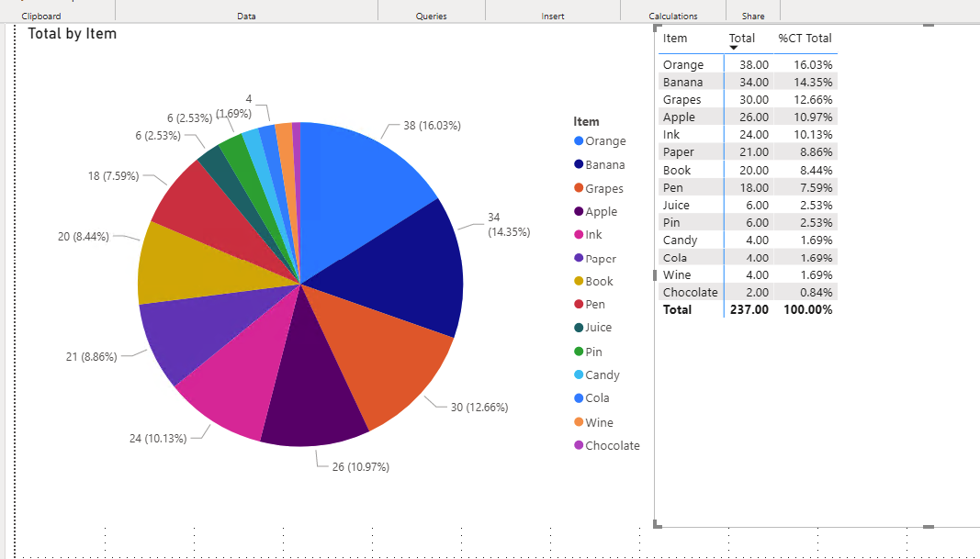Sort table by Total column header
This screenshot has height=559, width=980.
pos(742,39)
